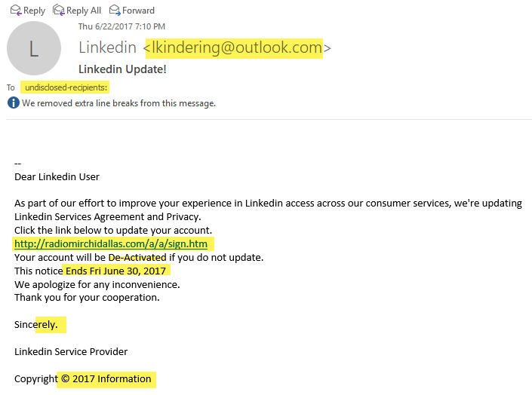Screen dimensions: 532x395
Task: Click the highlighted De-Activated word
Action: tap(137, 257)
